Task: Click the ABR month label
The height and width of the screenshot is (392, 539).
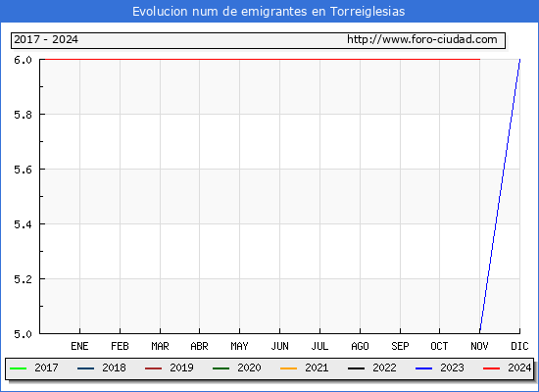Action: point(199,346)
